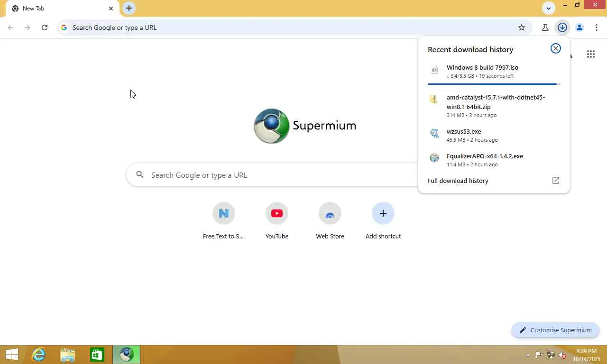Launch Internet Explorer from the taskbar

(x=38, y=355)
